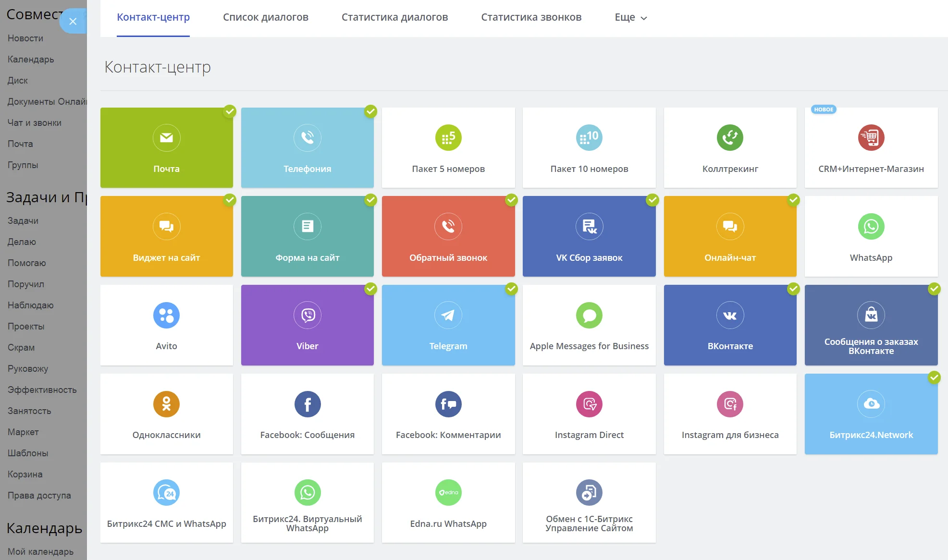Open Скрам in the sidebar
The width and height of the screenshot is (948, 560).
[21, 348]
